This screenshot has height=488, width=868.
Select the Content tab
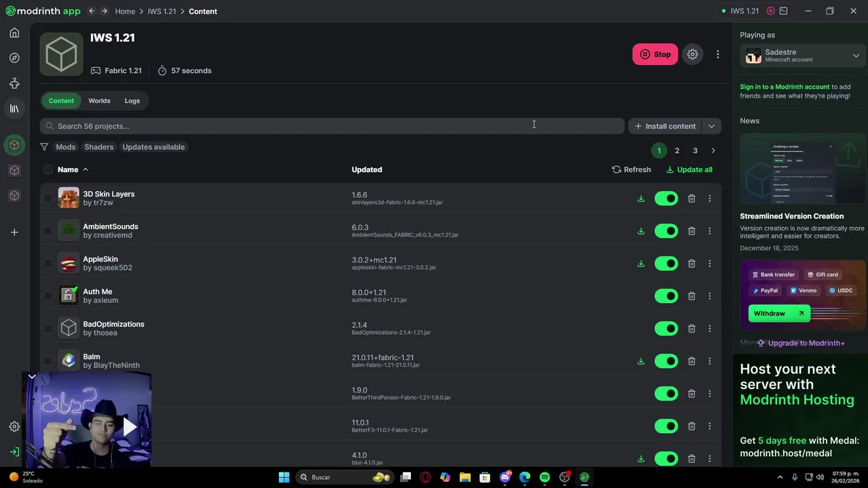click(x=61, y=101)
